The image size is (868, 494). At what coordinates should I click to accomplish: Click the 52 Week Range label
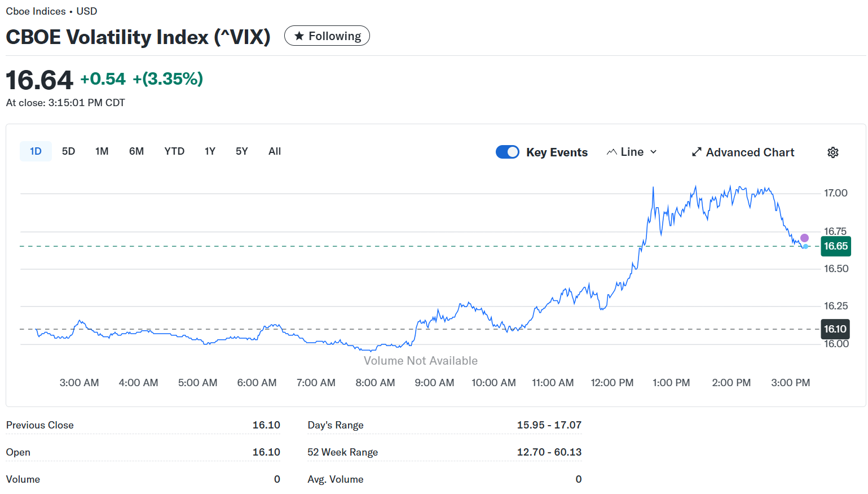click(x=343, y=452)
